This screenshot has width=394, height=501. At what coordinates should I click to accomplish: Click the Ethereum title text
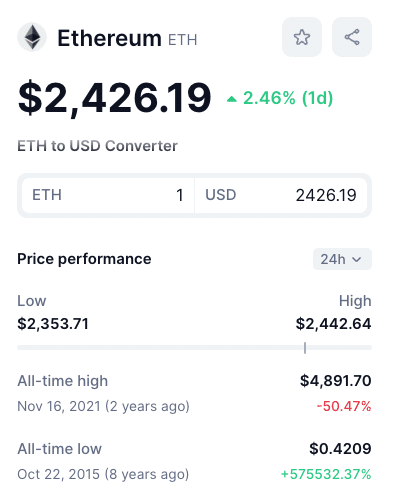(x=110, y=38)
